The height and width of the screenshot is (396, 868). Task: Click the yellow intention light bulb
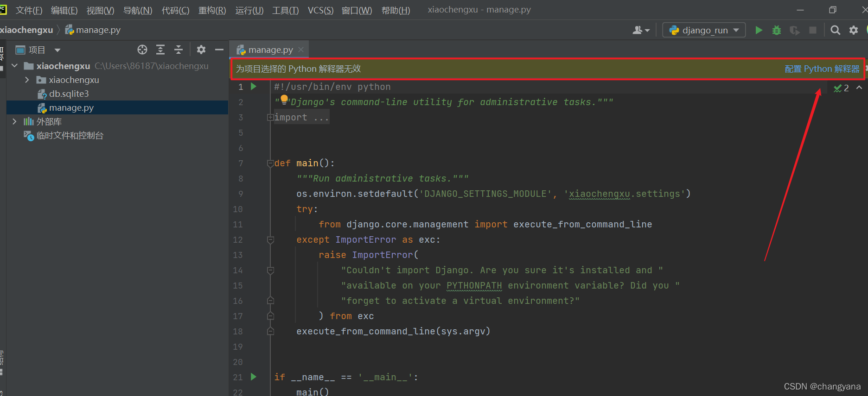tap(284, 99)
